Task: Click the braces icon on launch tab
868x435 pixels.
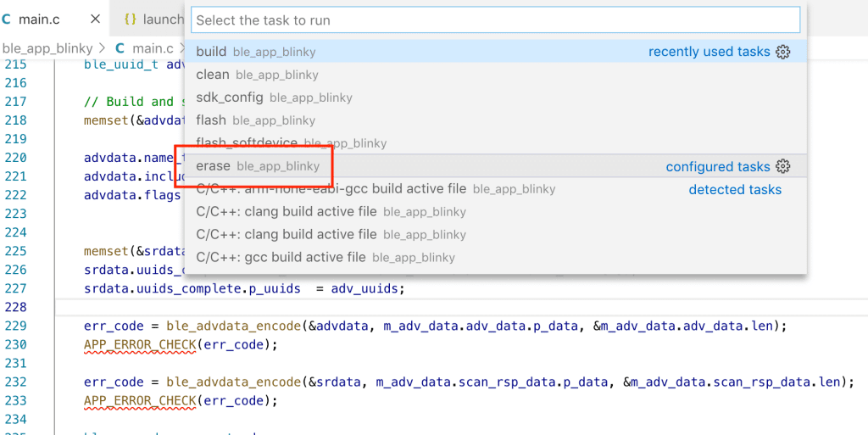Action: tap(130, 19)
